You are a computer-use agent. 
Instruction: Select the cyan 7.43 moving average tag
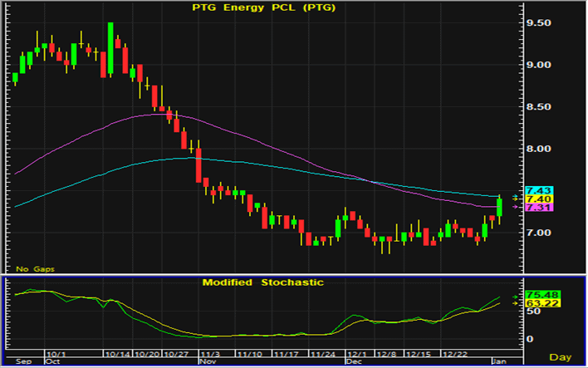(x=545, y=191)
